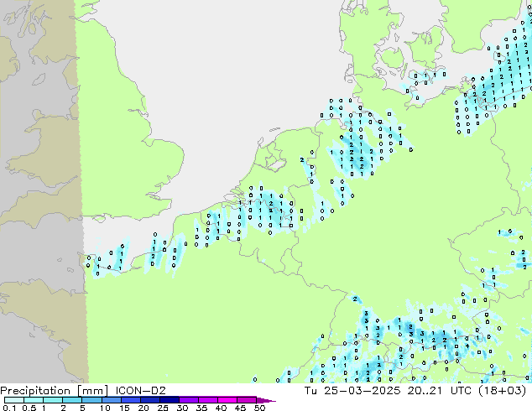Pick the 40–45 mm magenta legend box

pyautogui.click(x=227, y=400)
